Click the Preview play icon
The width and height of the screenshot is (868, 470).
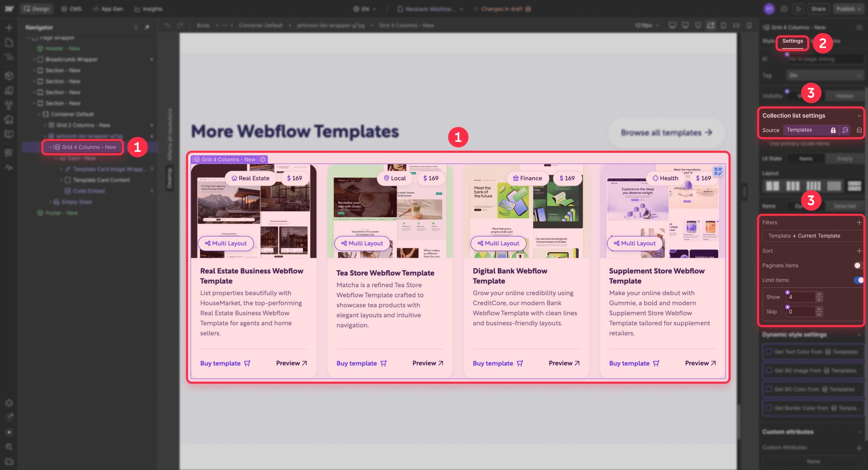point(799,9)
